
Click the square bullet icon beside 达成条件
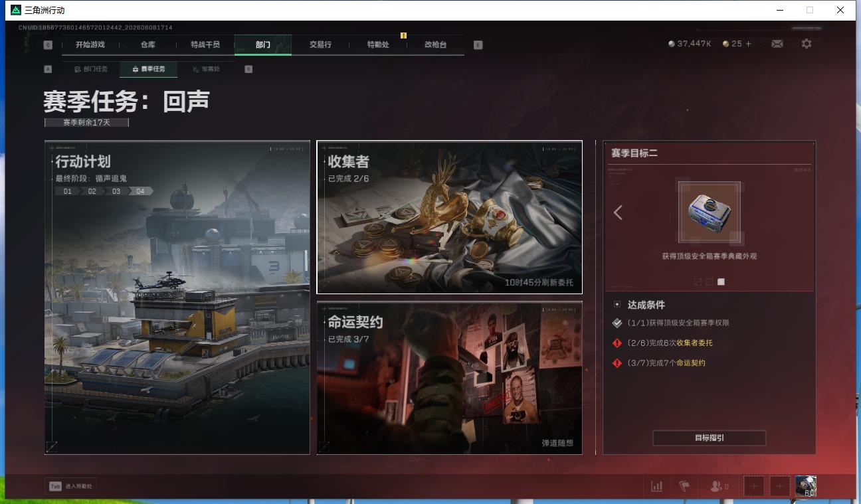tap(617, 304)
